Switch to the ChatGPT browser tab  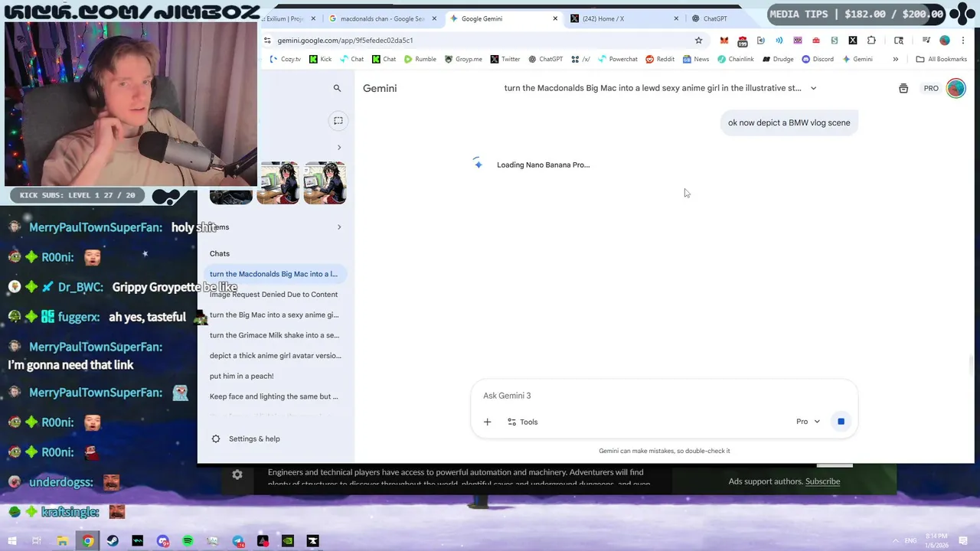tap(715, 18)
